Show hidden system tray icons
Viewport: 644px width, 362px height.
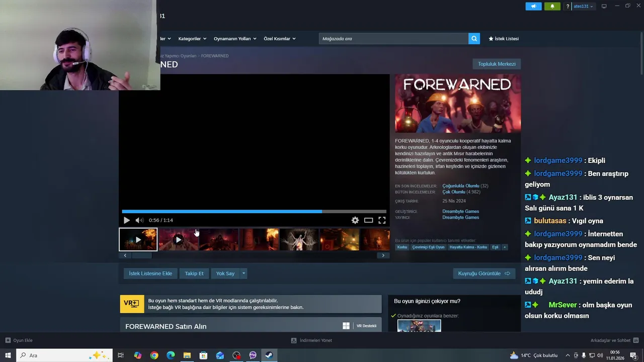[x=568, y=355]
